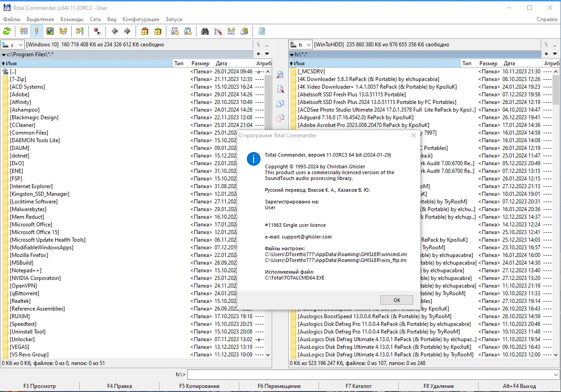Click the F4 Правка button
This screenshot has height=392, width=561.
pos(119,386)
